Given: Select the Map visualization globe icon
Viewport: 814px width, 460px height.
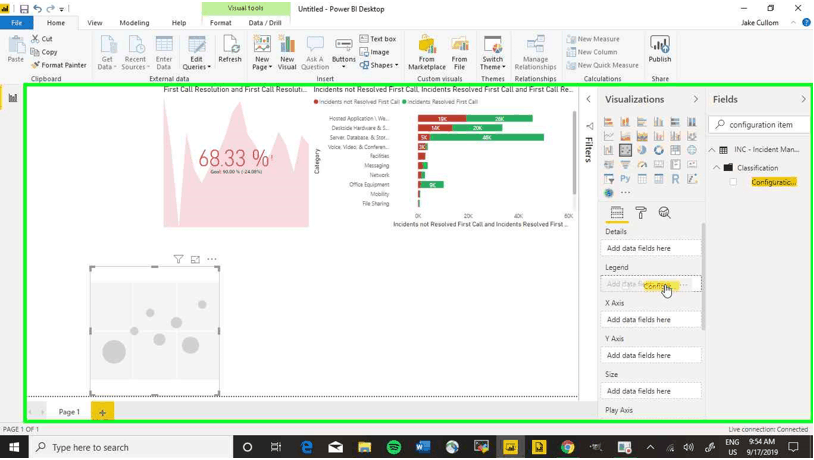Looking at the screenshot, I should (x=691, y=150).
